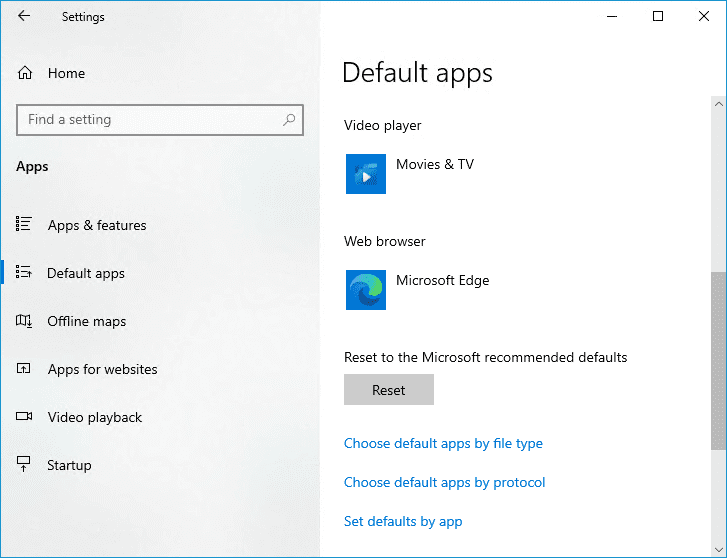Change the Microsoft Edge web browser default
Viewport: 727px width, 558px height.
point(417,290)
